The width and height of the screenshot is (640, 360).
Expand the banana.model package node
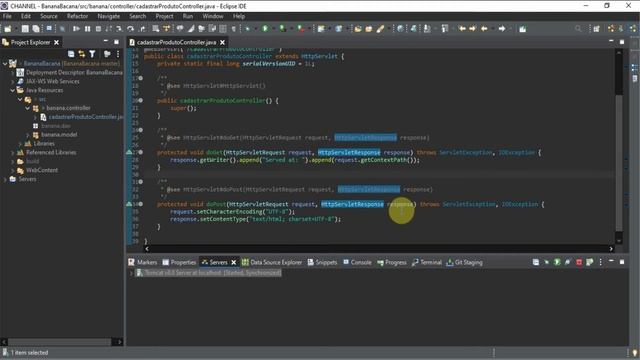click(x=27, y=135)
